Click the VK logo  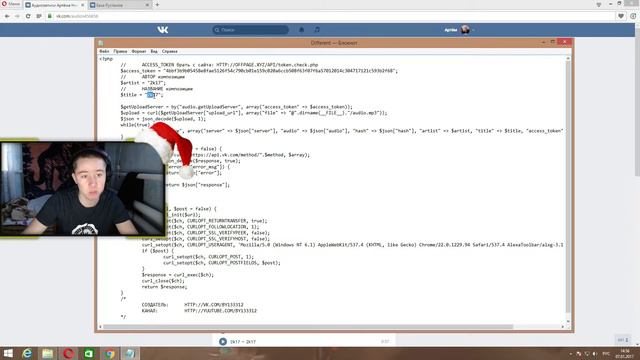162,30
